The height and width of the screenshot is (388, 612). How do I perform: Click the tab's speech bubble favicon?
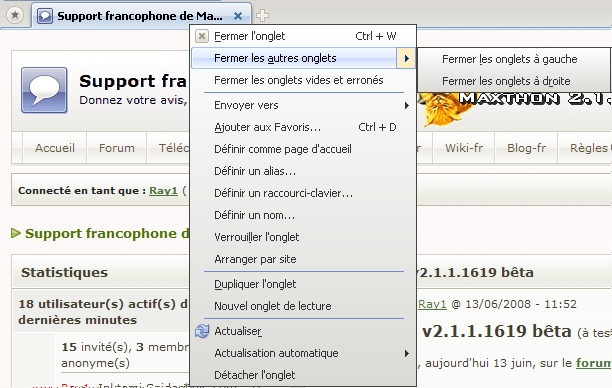tap(45, 16)
